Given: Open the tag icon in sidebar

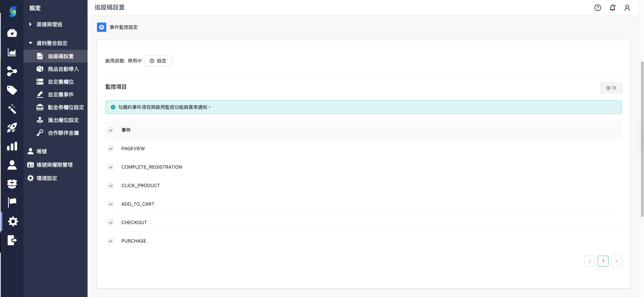Looking at the screenshot, I should tap(12, 90).
